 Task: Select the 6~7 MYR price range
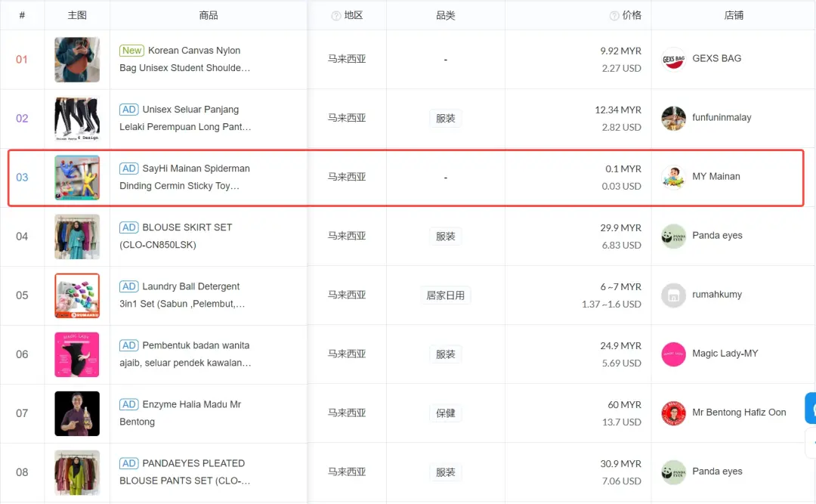620,287
